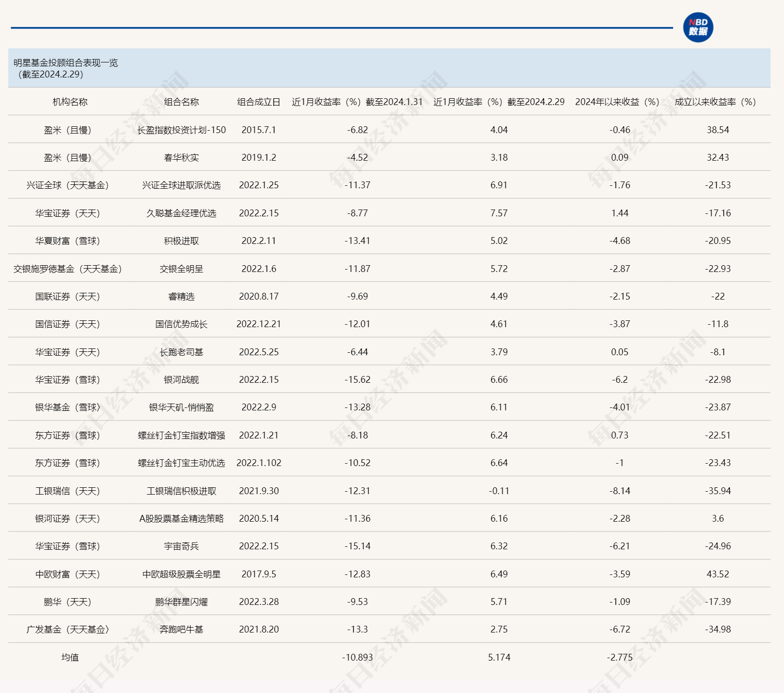This screenshot has width=784, height=693.
Task: Click the institution 国信证券（天天）
Action: coord(68,324)
